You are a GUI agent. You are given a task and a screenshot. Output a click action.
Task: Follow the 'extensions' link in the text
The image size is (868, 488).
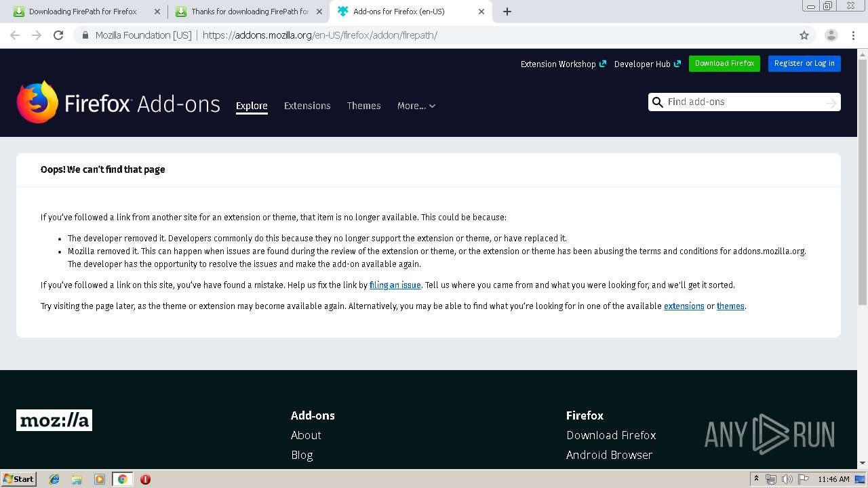pyautogui.click(x=684, y=306)
